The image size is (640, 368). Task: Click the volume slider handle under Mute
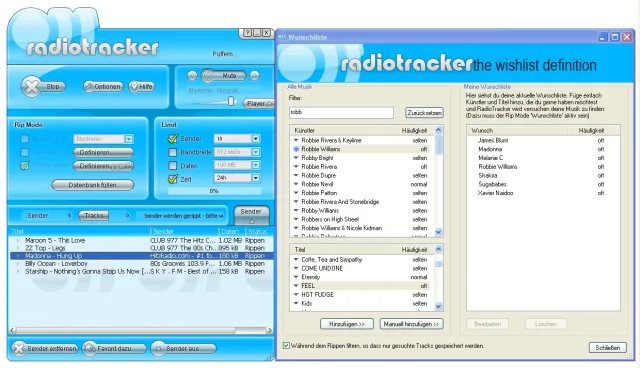[x=231, y=101]
